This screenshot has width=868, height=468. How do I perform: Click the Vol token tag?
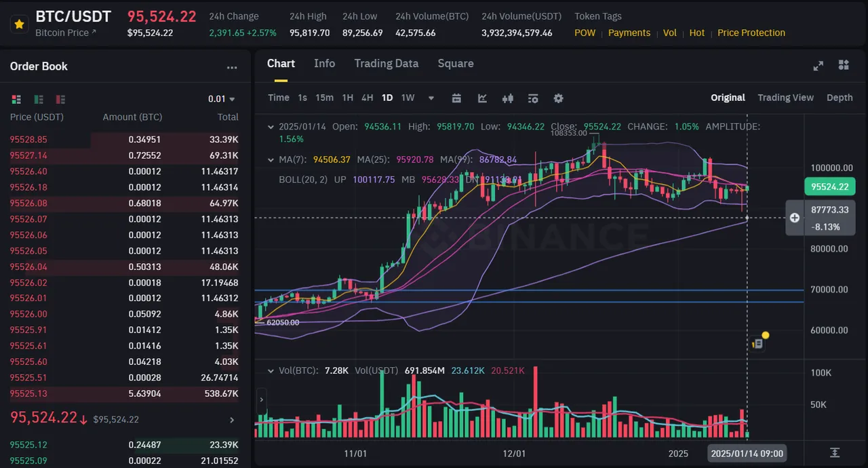click(x=670, y=33)
